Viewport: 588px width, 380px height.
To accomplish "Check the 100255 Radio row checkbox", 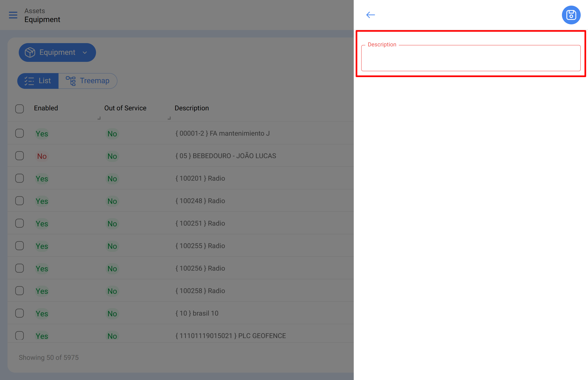I will pyautogui.click(x=19, y=246).
